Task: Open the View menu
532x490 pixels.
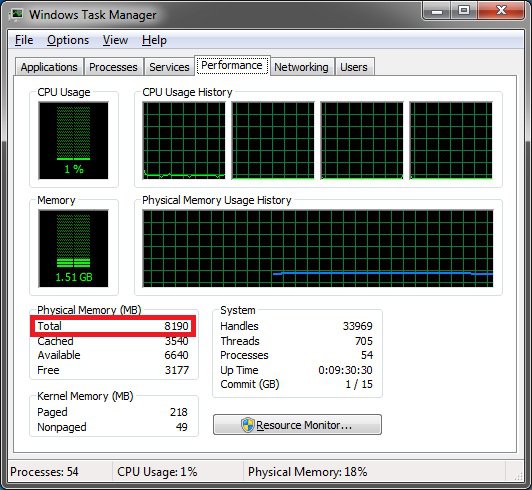Action: [115, 40]
